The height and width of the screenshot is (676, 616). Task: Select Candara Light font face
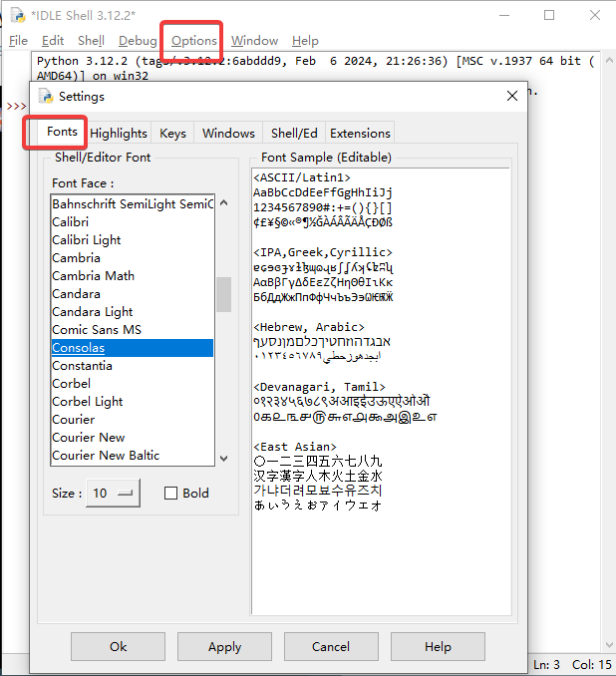[133, 312]
